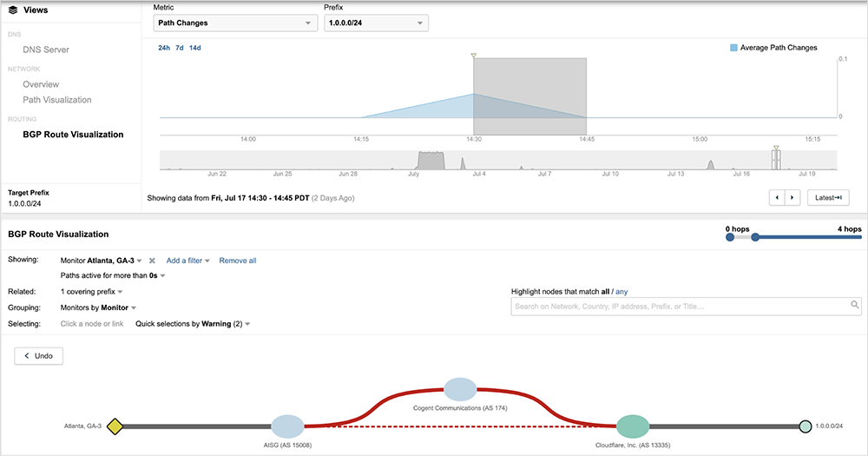868x456 pixels.
Task: Switch timeline range to 7d
Action: [x=180, y=48]
